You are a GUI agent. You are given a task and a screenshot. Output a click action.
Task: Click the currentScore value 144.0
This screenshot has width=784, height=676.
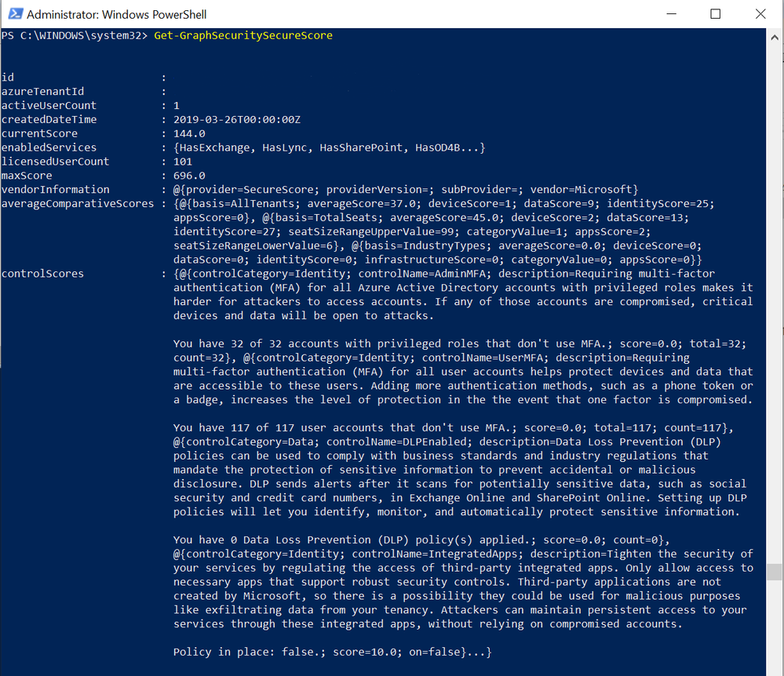[189, 133]
